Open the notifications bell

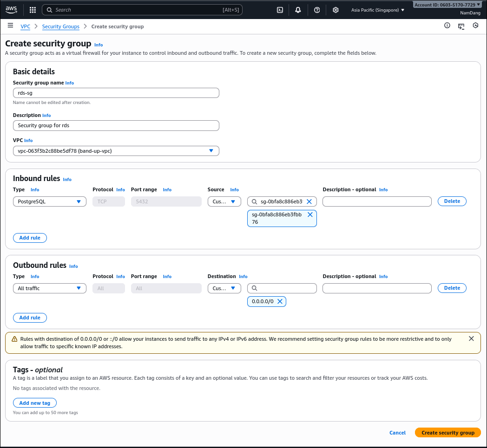(x=298, y=10)
